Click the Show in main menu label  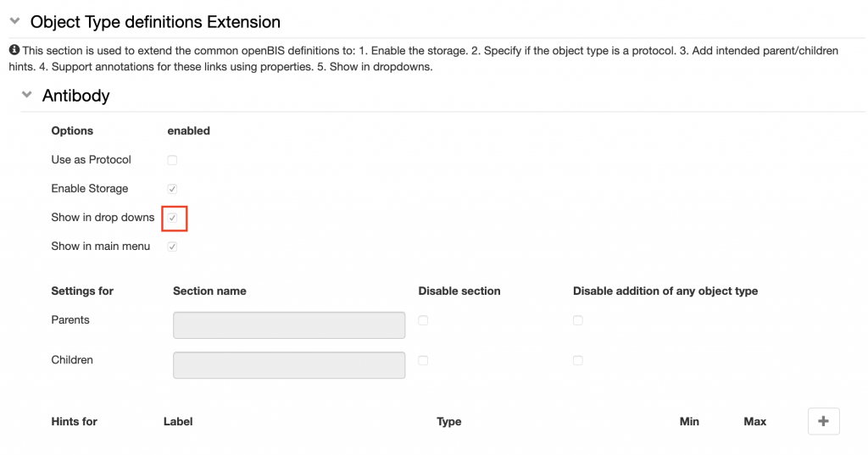click(x=101, y=246)
